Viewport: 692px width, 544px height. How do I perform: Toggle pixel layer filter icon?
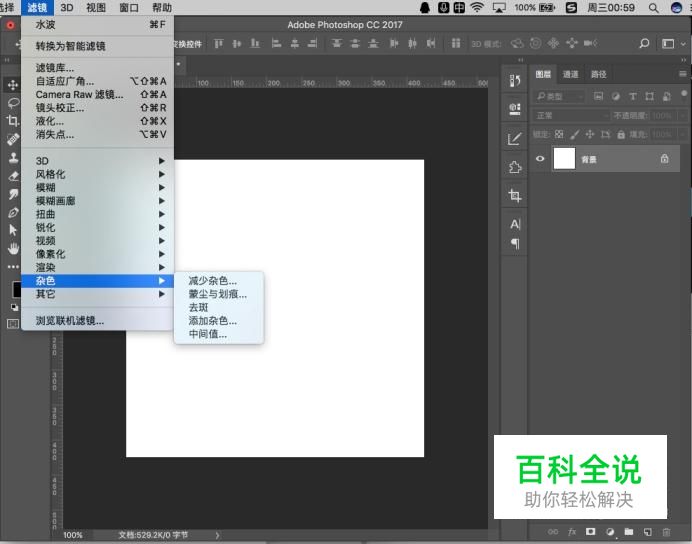pyautogui.click(x=598, y=96)
